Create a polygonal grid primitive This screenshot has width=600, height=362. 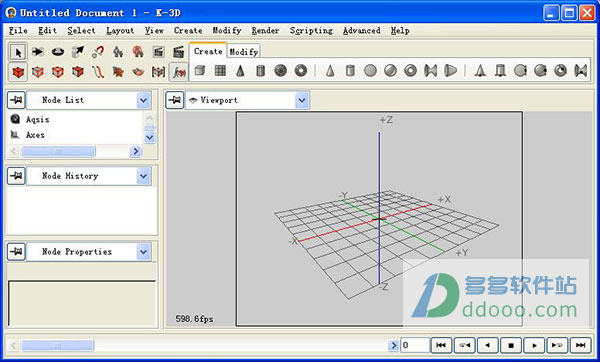coord(220,71)
